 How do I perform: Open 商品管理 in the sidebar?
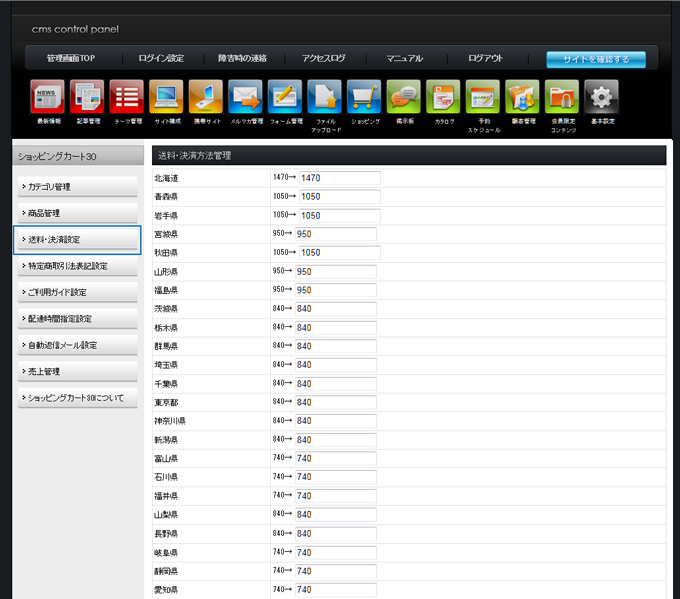(77, 213)
